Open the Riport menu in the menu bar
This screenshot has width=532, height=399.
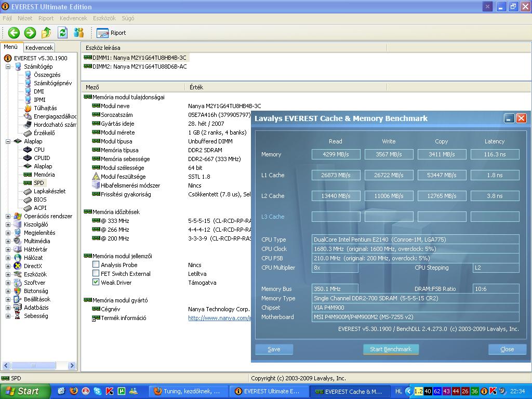click(46, 18)
